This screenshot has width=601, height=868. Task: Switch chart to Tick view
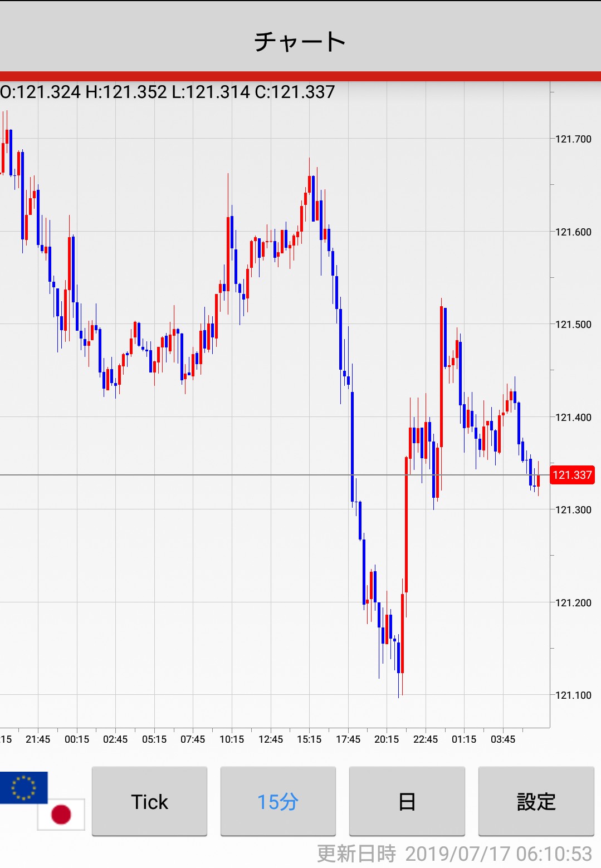pos(149,802)
